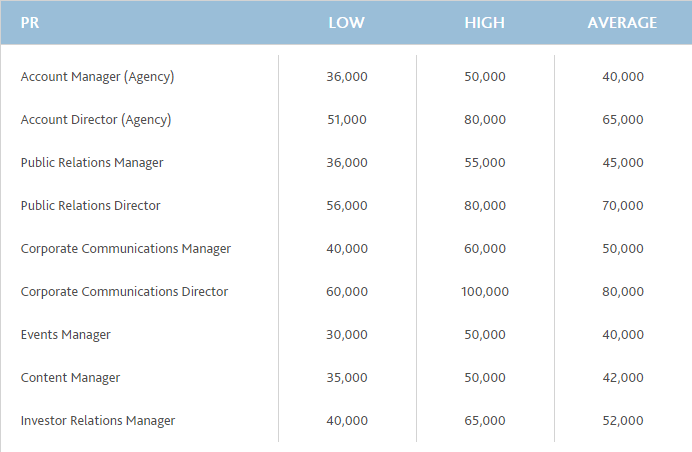Select the 56,000 low salary value
The width and height of the screenshot is (692, 452).
click(x=347, y=206)
